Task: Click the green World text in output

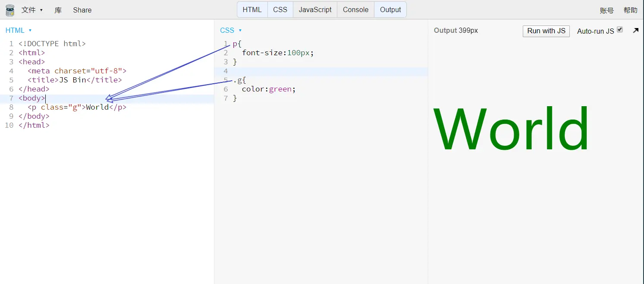Action: tap(511, 128)
